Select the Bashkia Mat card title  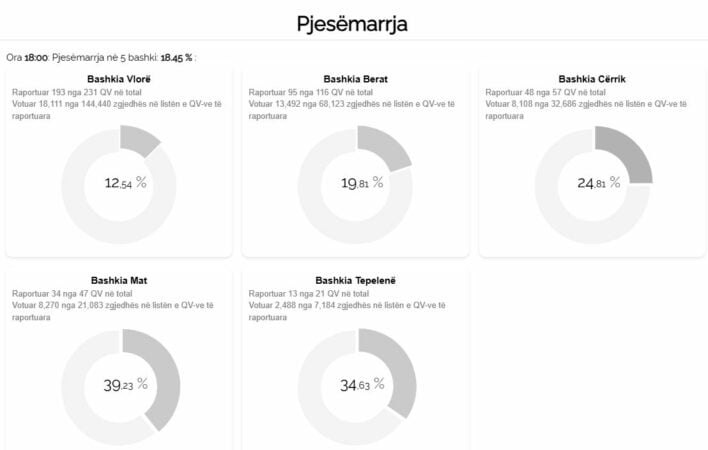click(x=118, y=280)
